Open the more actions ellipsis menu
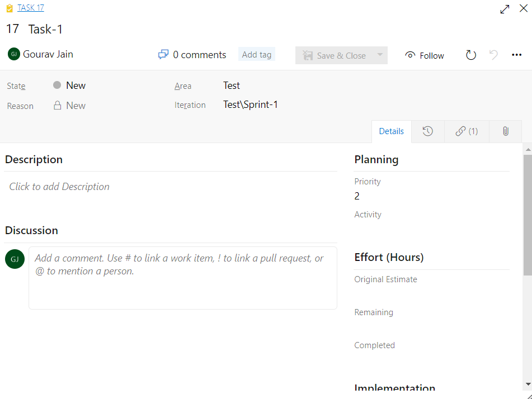The height and width of the screenshot is (399, 532). point(516,54)
